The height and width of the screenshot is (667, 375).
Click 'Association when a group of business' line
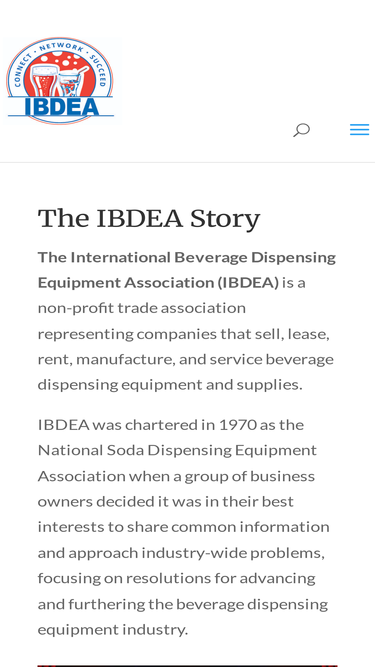tap(176, 476)
